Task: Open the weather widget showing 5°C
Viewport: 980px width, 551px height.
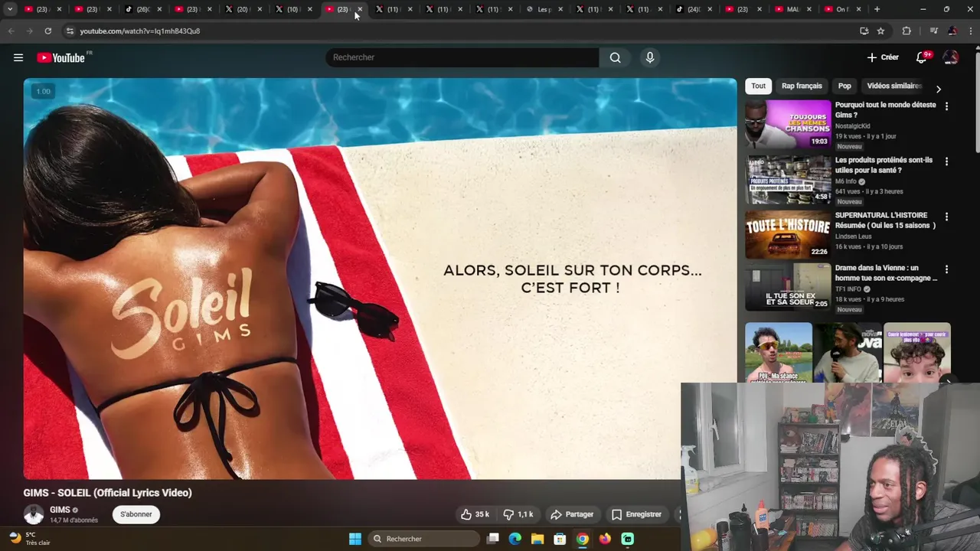Action: [x=29, y=539]
